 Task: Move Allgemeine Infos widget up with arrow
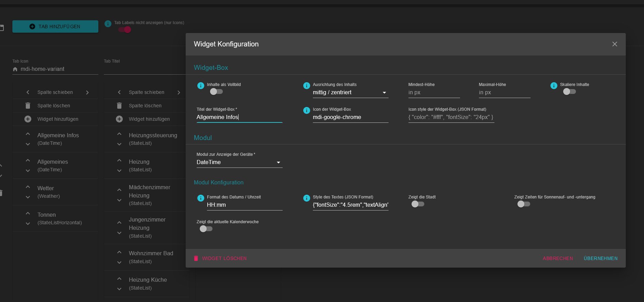pos(28,134)
